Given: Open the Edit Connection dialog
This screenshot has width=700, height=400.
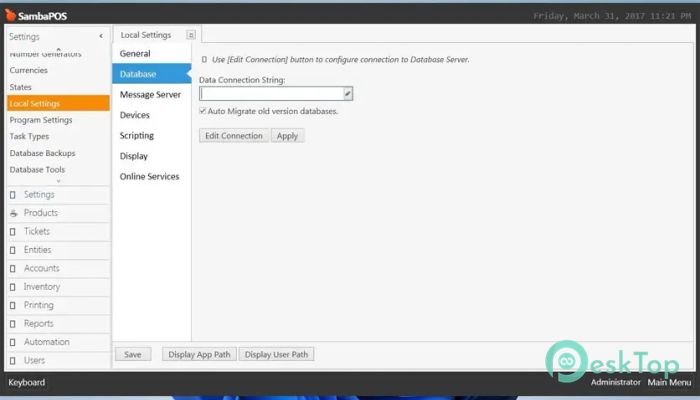Looking at the screenshot, I should [x=234, y=136].
